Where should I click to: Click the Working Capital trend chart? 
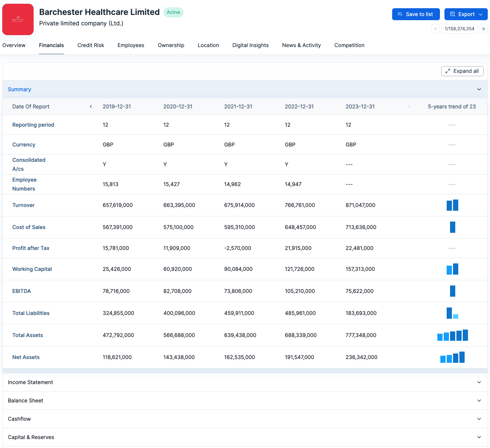pyautogui.click(x=452, y=269)
